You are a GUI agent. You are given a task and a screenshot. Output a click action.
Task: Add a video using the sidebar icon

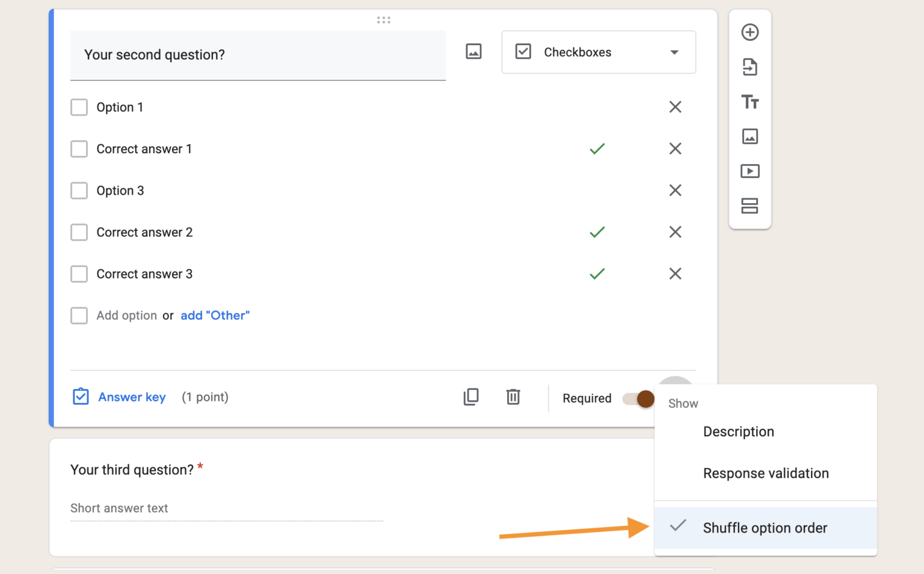[750, 171]
